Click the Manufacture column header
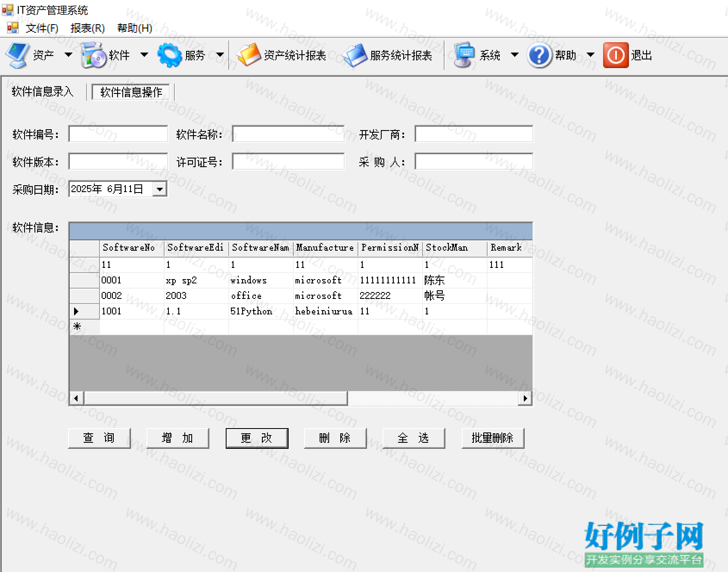Screen dimensions: 728x572 pos(326,248)
